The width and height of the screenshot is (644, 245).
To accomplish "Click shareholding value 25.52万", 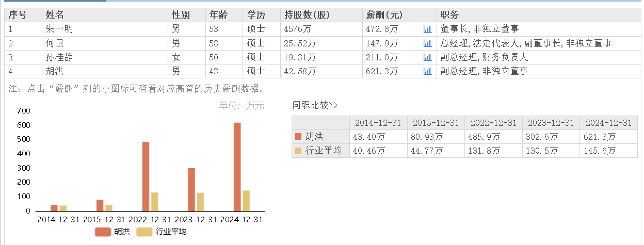I will click(x=300, y=43).
